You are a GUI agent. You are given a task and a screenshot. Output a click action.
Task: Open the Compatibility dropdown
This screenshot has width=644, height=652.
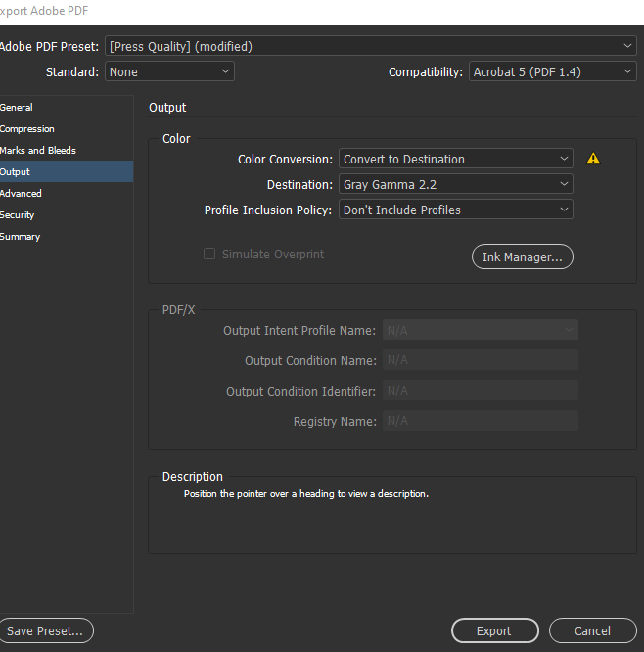[x=553, y=71]
